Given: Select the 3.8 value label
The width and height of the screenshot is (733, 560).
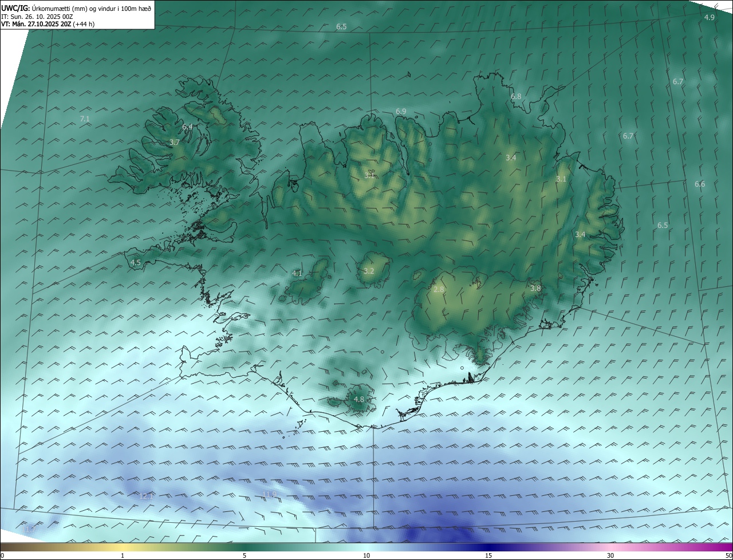Looking at the screenshot, I should 535,289.
